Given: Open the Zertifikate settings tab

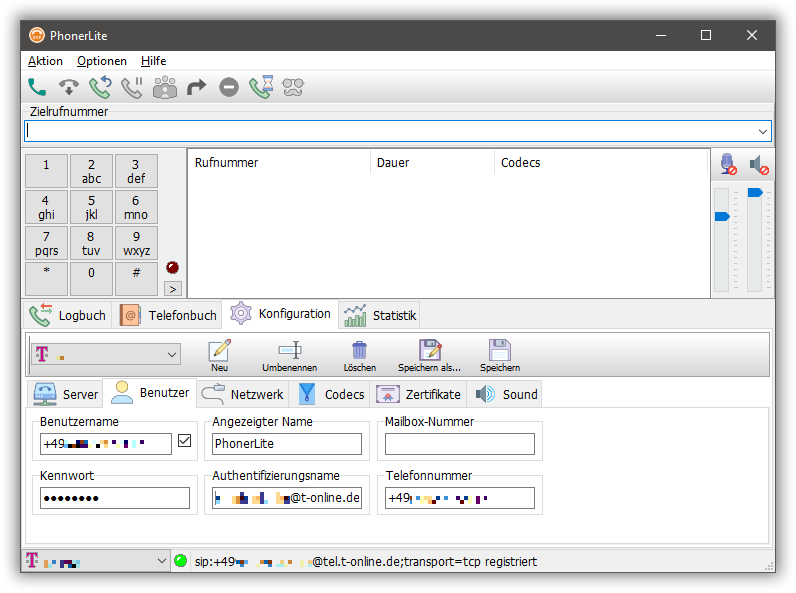Looking at the screenshot, I should (x=418, y=394).
